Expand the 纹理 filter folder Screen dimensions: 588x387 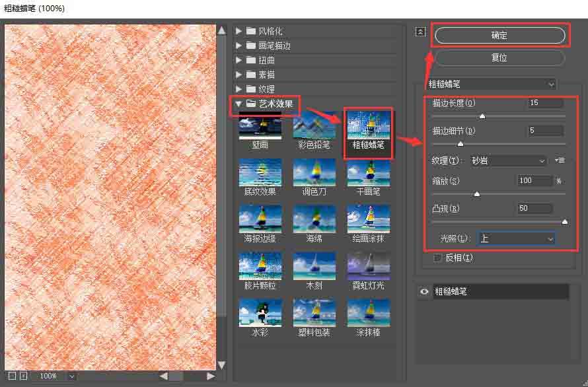239,89
